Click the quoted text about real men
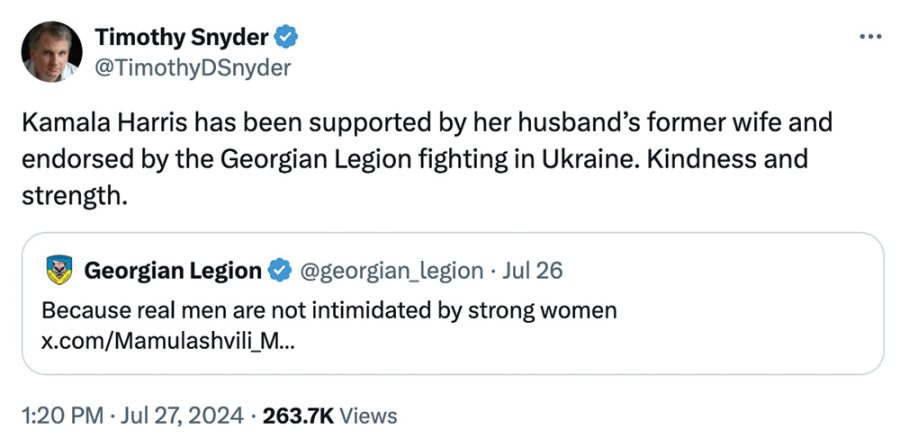This screenshot has height=447, width=900. [x=329, y=310]
